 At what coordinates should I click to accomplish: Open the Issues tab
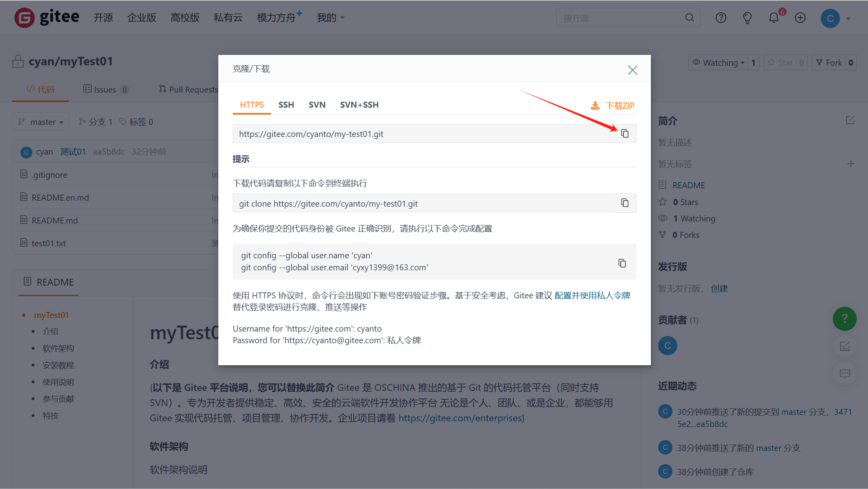pyautogui.click(x=105, y=89)
